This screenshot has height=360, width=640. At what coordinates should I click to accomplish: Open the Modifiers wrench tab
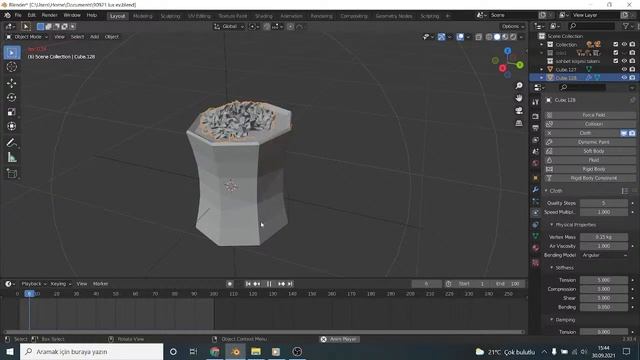point(536,190)
